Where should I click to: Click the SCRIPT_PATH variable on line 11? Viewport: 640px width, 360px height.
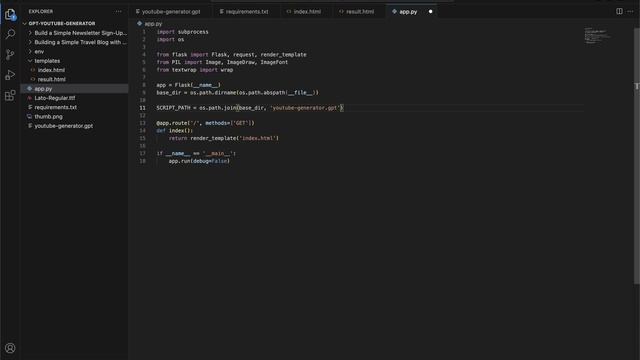[173, 108]
